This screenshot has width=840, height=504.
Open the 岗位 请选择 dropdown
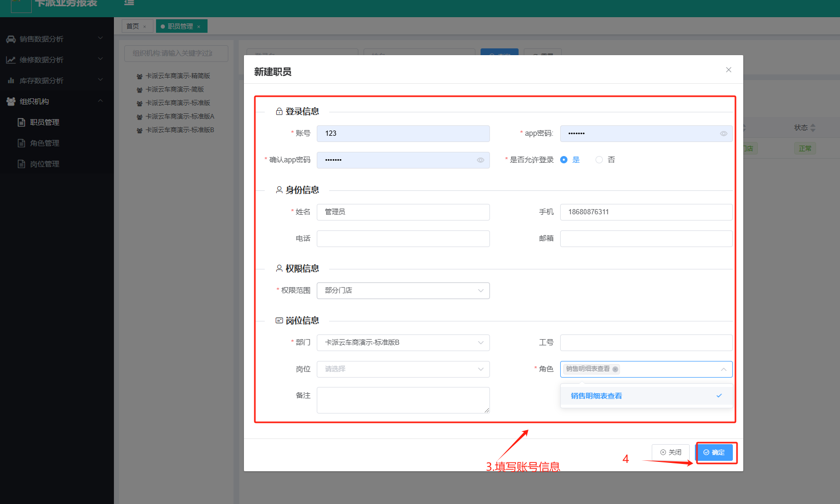(403, 369)
